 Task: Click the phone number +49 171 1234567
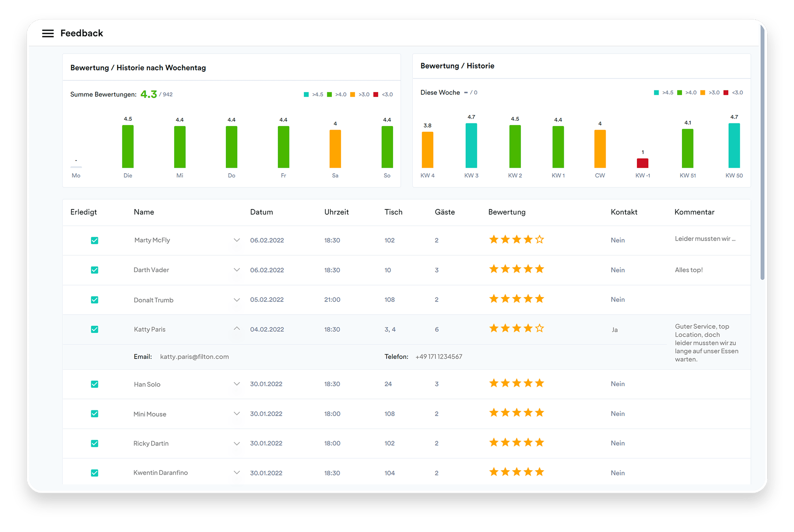tap(438, 357)
